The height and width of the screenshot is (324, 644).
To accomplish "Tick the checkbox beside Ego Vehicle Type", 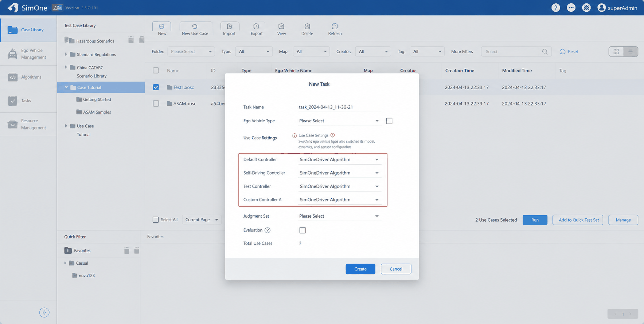I will 389,121.
